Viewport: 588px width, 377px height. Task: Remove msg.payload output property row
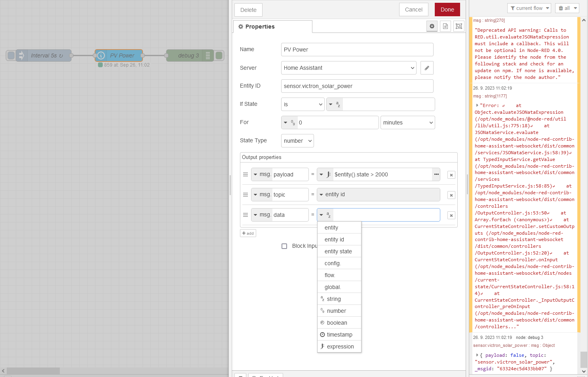[x=451, y=175]
